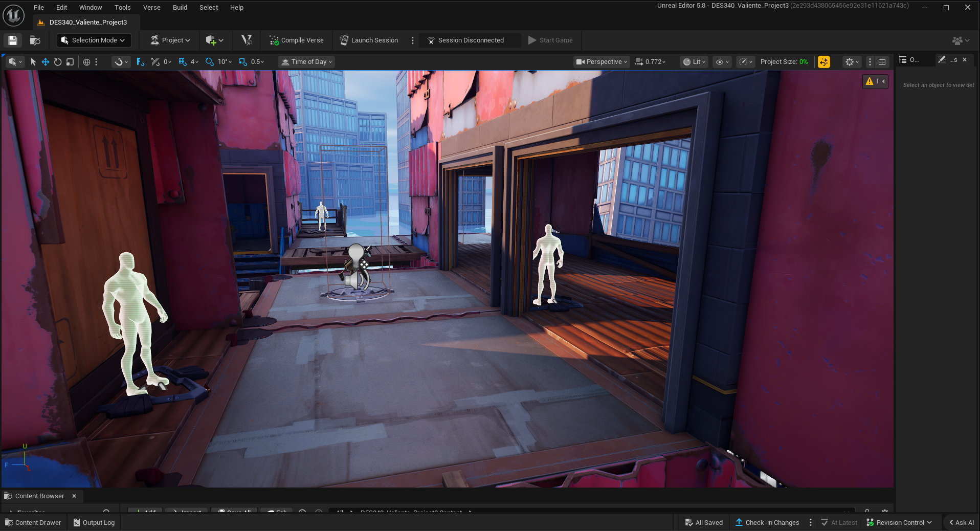Choose the Translate move gizmo tool
980x531 pixels.
pos(46,62)
